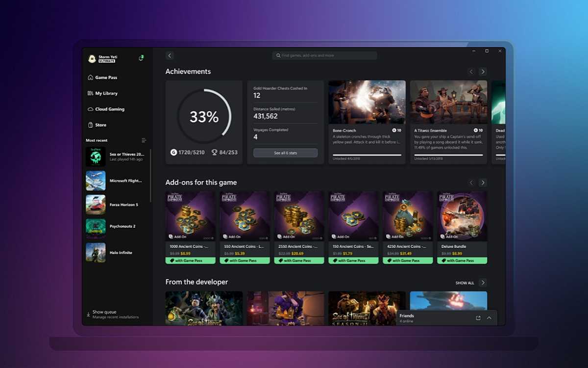
Task: Click Game Pass tag under 2550 Ancient Coins
Action: point(299,261)
